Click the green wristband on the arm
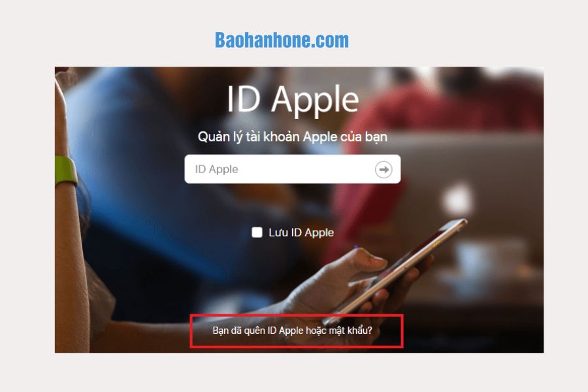588x392 pixels. tap(65, 171)
